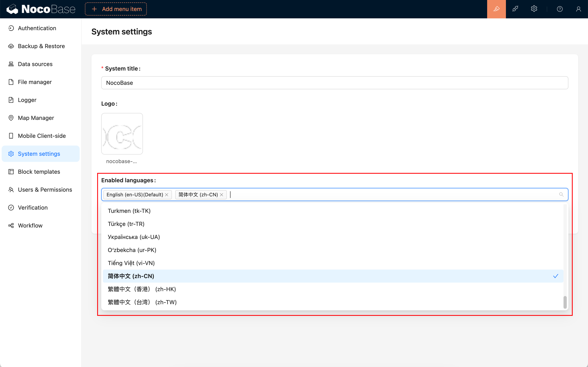
Task: Click the Add menu item button
Action: [116, 9]
